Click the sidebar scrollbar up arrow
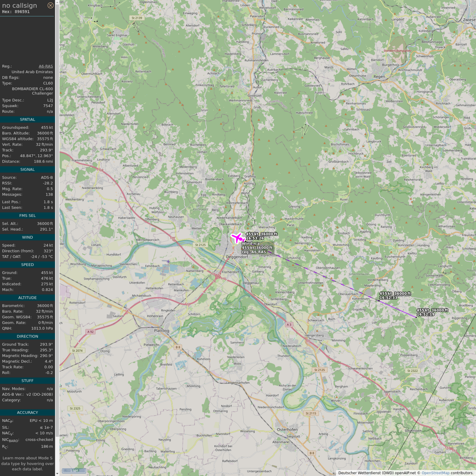 pyautogui.click(x=57, y=2)
